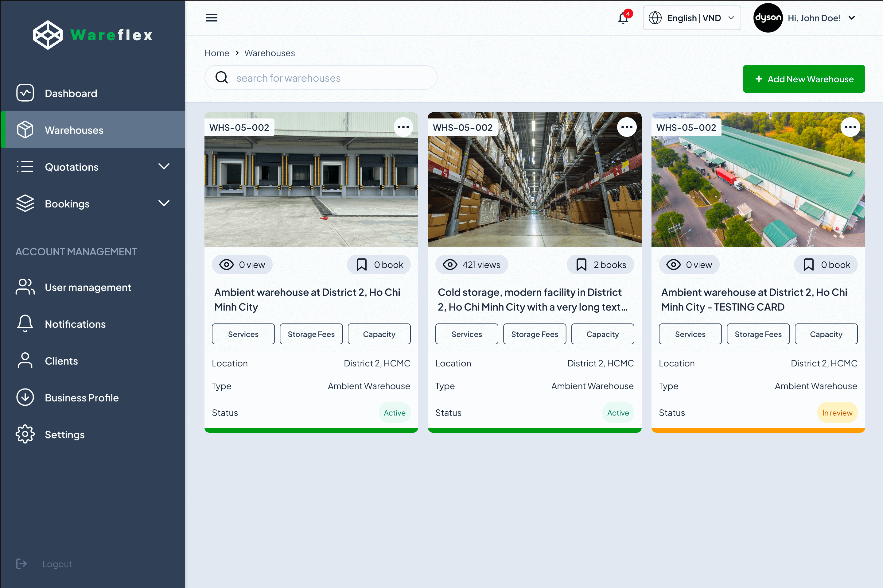Click the Notifications bell icon
The image size is (883, 588).
click(622, 17)
